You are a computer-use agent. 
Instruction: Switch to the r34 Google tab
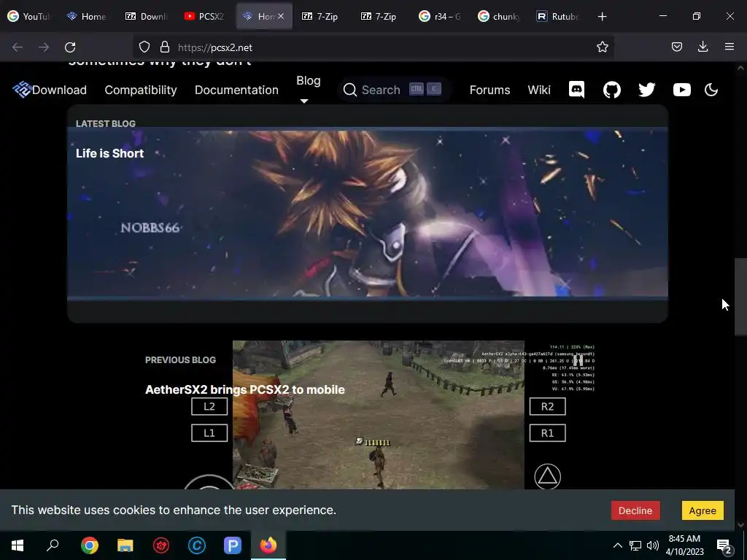click(x=440, y=17)
